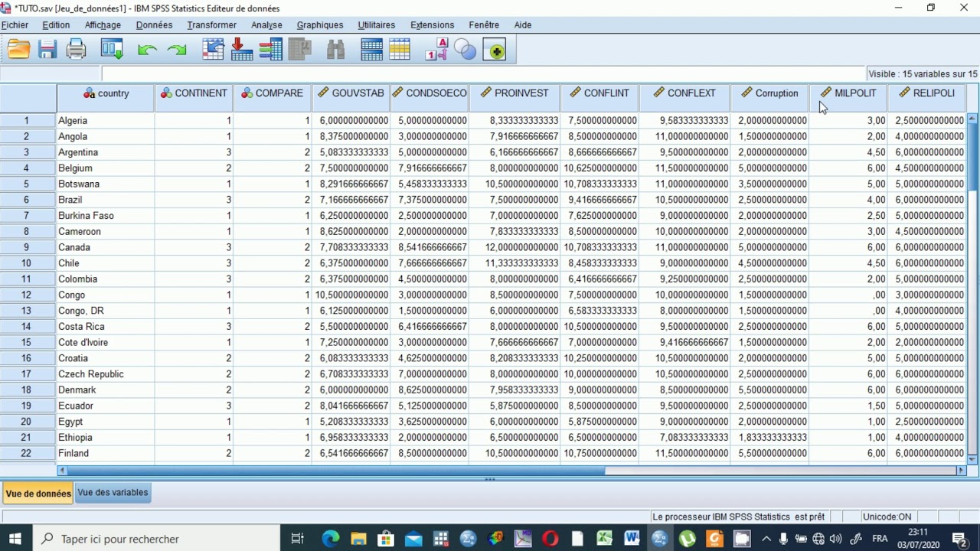Click the Go to case icon
Viewport: 980px width, 551px height.
point(213,50)
